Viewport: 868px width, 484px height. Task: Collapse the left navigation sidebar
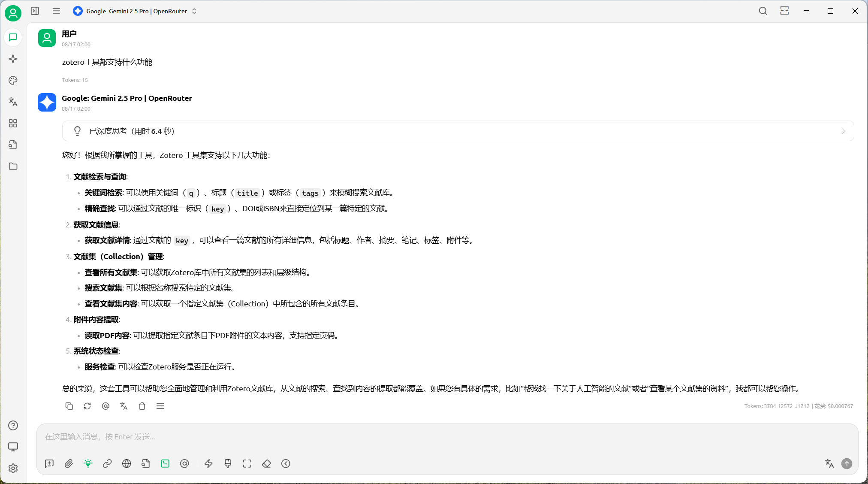(x=35, y=11)
